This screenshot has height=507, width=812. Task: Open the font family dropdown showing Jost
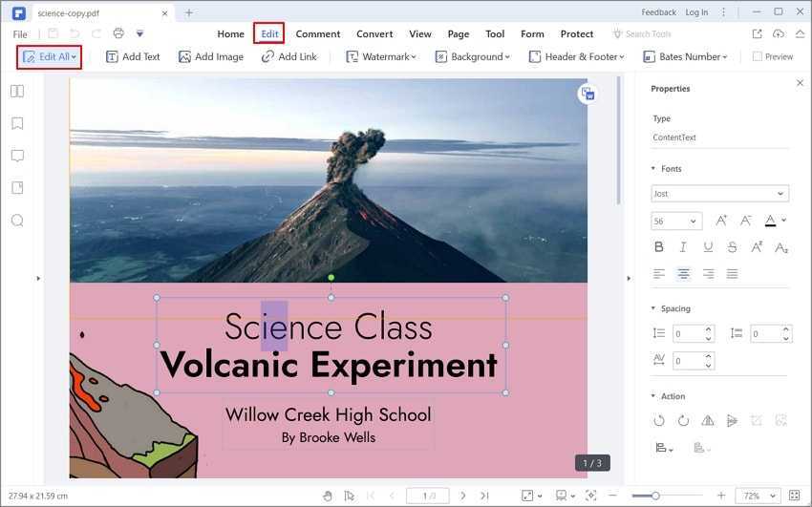click(x=719, y=194)
